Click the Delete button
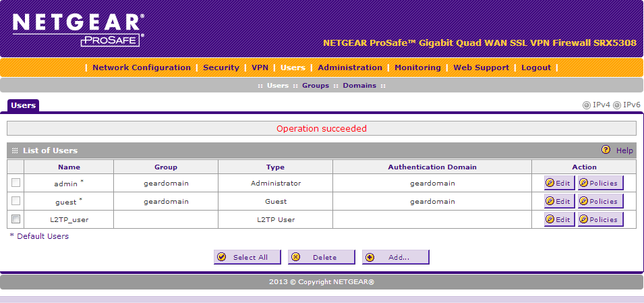Viewport: 644px width, 303px height. pyautogui.click(x=321, y=257)
